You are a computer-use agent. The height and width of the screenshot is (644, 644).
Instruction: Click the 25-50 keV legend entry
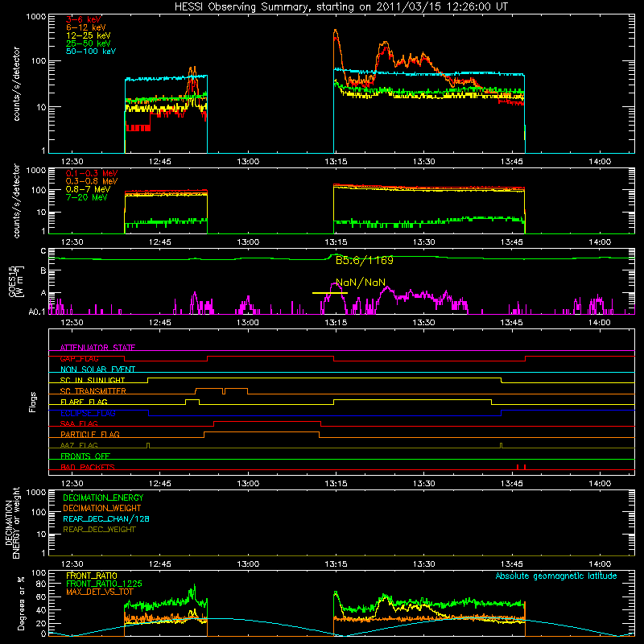tap(89, 43)
